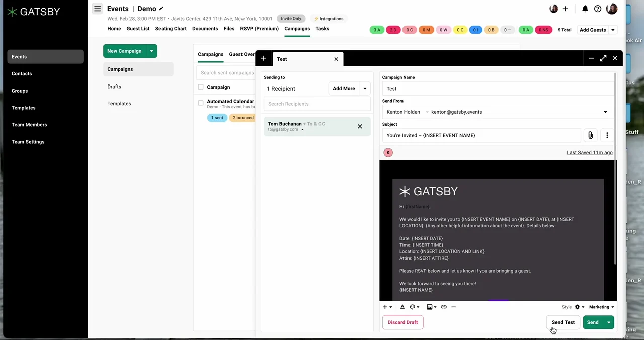Open the Send From sender dropdown
This screenshot has width=644, height=340.
[605, 112]
